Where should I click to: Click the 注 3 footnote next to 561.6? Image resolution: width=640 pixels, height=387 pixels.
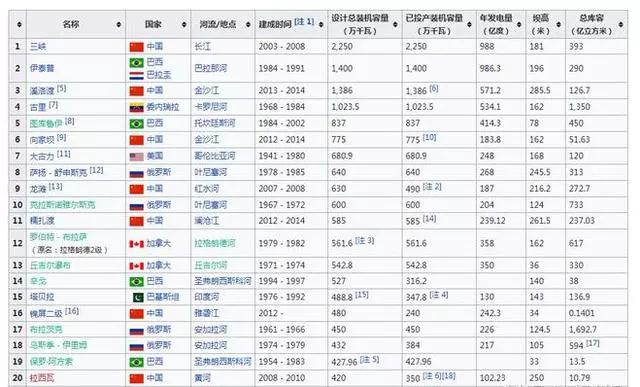click(364, 240)
